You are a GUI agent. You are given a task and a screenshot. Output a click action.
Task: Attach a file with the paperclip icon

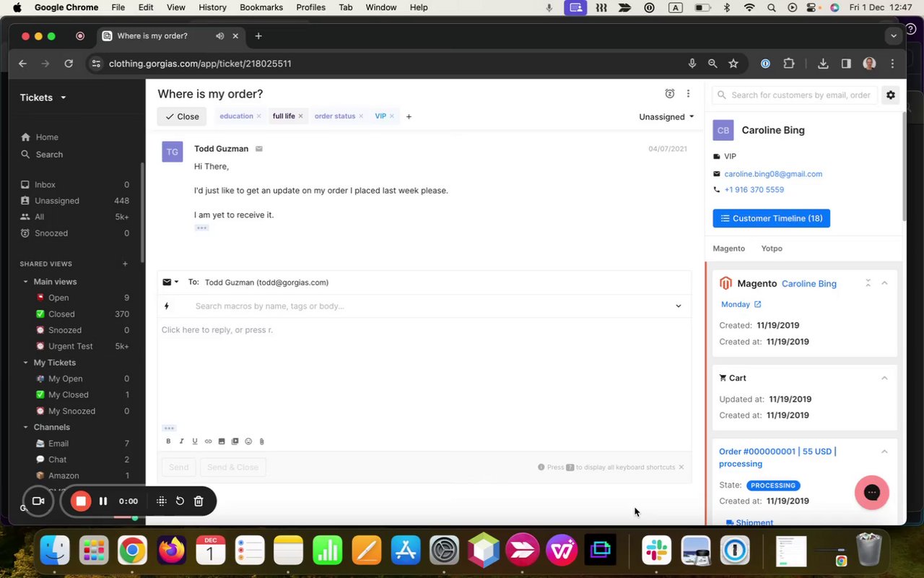[x=261, y=441]
